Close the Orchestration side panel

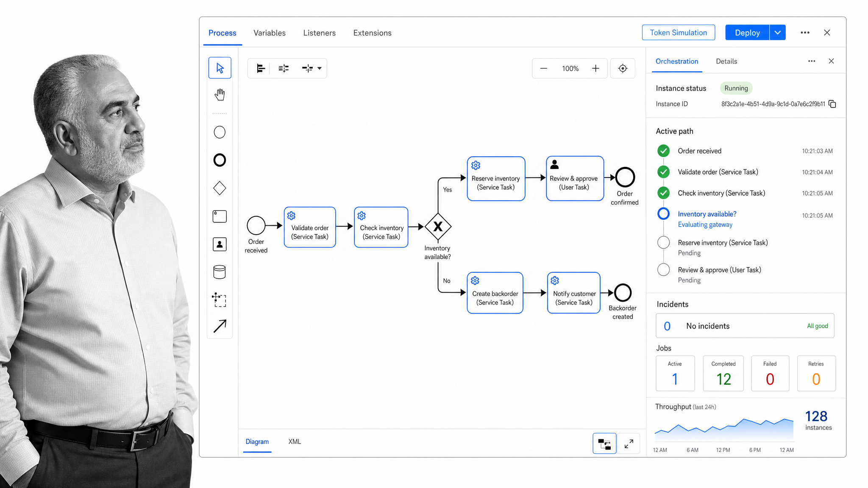pos(832,61)
